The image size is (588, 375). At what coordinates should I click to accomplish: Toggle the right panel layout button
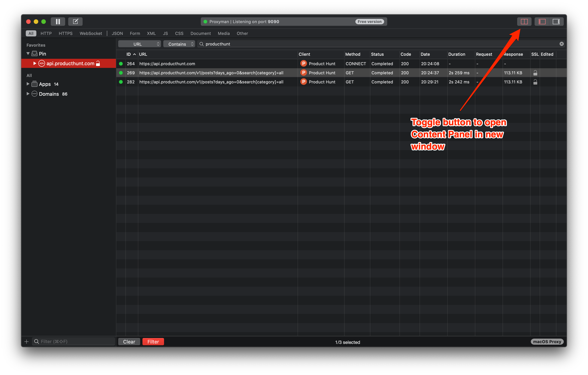[556, 21]
